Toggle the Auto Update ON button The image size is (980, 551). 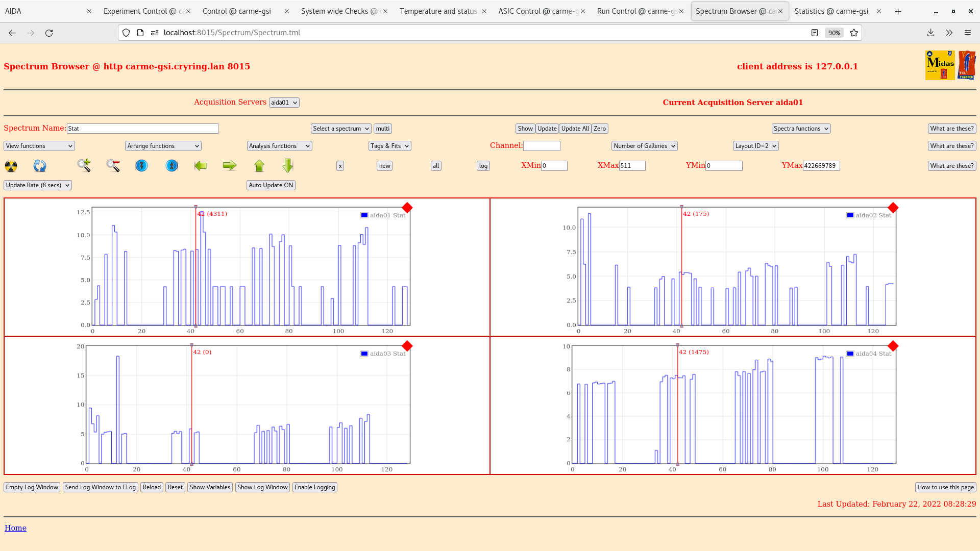[271, 185]
